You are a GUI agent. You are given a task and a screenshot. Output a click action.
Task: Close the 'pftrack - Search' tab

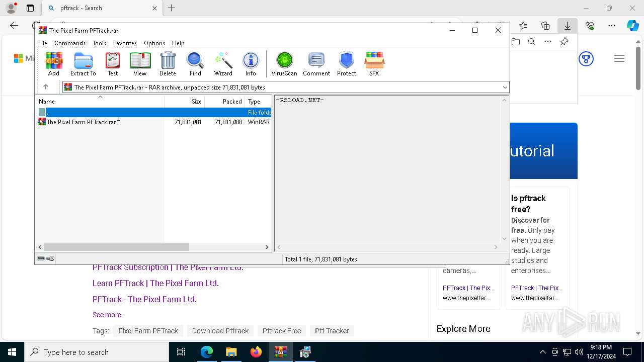point(154,8)
